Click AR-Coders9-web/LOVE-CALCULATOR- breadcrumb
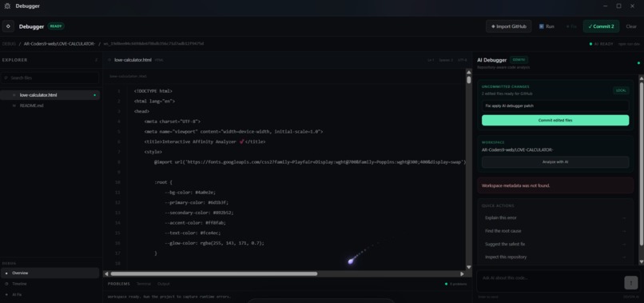This screenshot has width=644, height=303. point(59,44)
